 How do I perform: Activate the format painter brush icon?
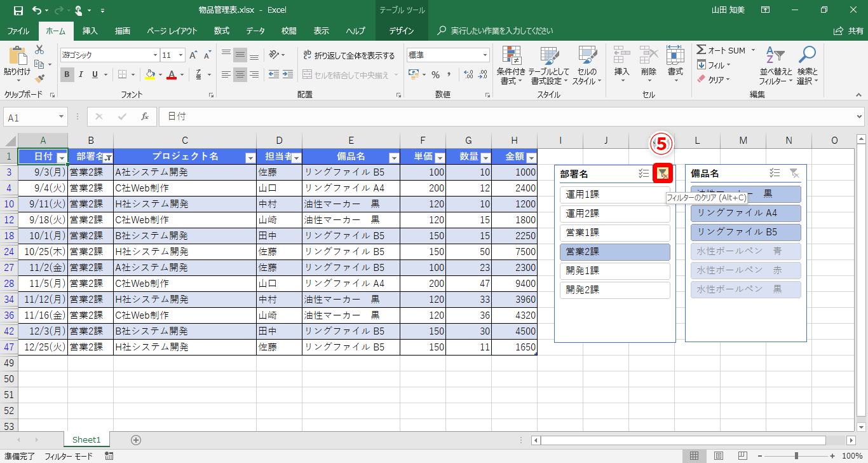click(39, 79)
